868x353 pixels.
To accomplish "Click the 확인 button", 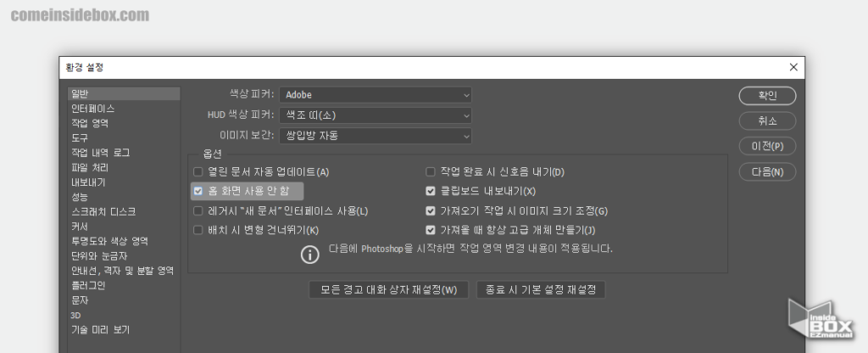I will pos(767,95).
